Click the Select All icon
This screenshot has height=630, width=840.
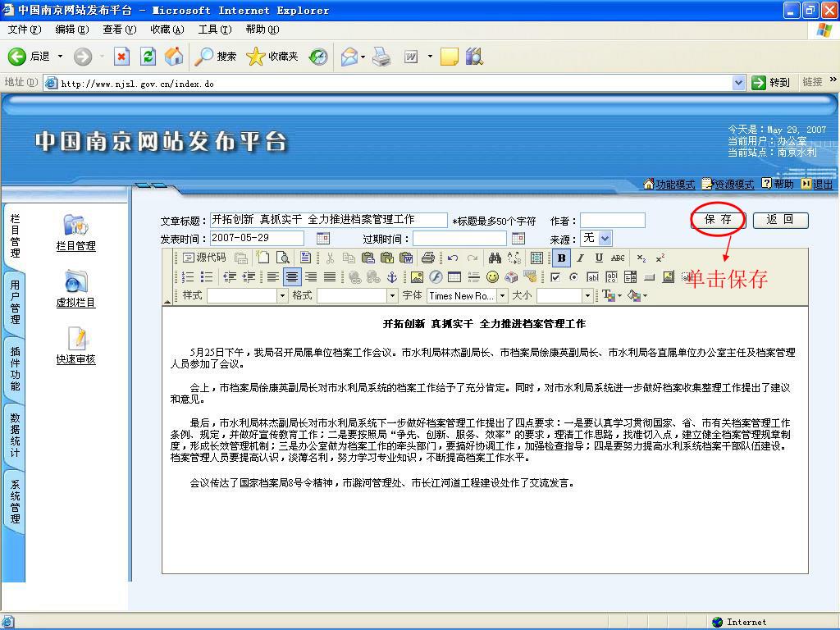pyautogui.click(x=536, y=258)
